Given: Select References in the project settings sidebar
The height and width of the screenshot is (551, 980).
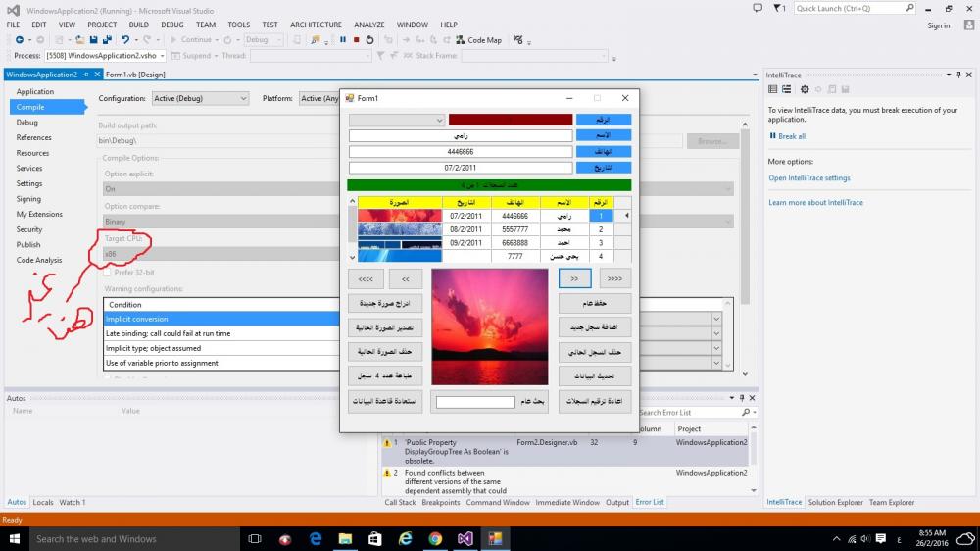Looking at the screenshot, I should [33, 137].
